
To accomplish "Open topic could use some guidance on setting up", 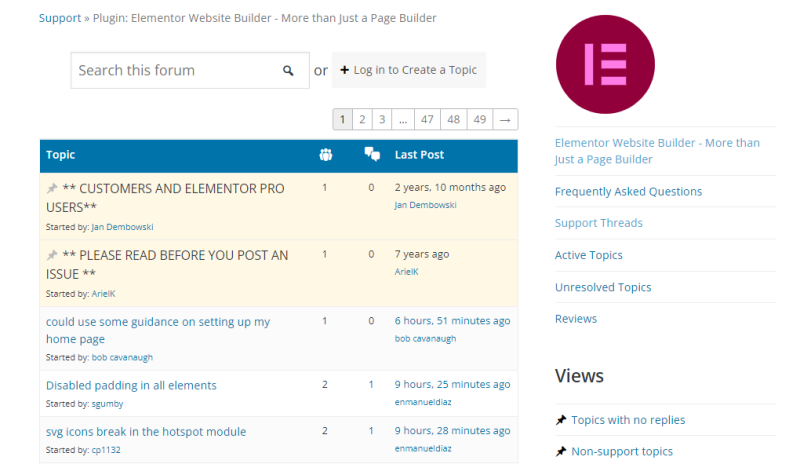I will [x=158, y=330].
